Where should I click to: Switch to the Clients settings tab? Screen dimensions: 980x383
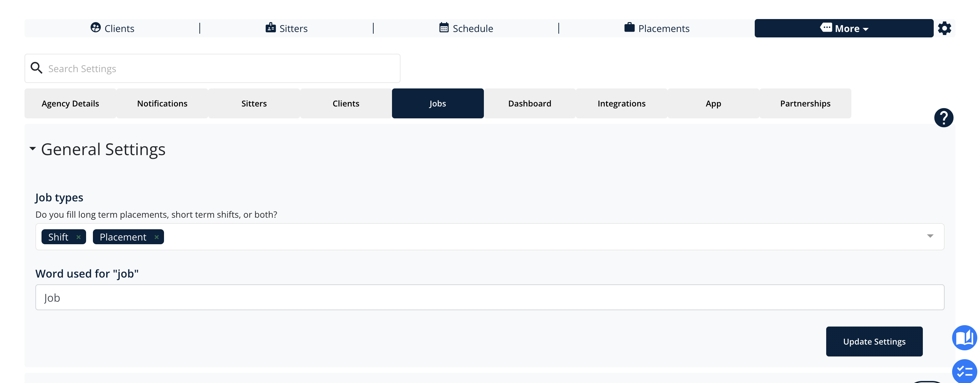coord(346,103)
